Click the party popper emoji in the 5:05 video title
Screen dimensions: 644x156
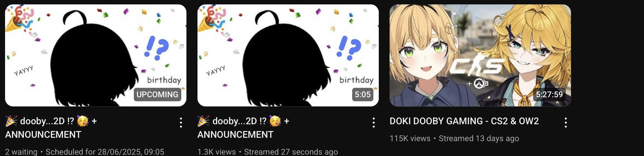204,121
